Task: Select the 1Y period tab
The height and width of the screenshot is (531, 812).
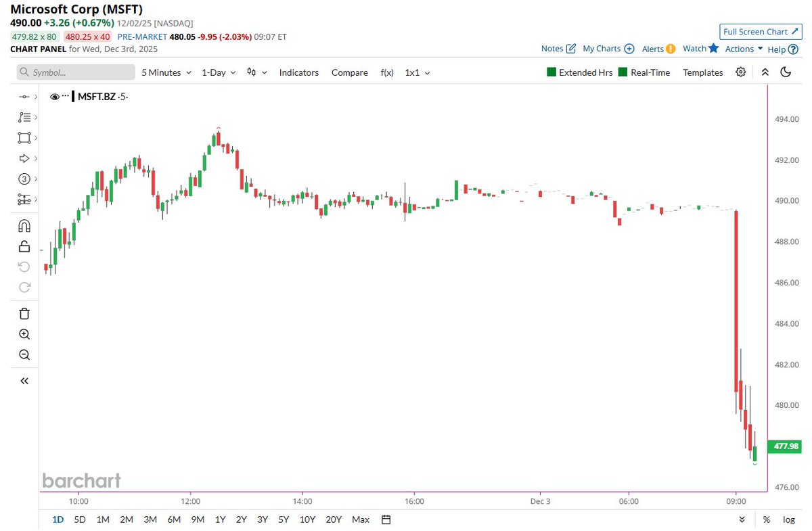Action: 220,520
